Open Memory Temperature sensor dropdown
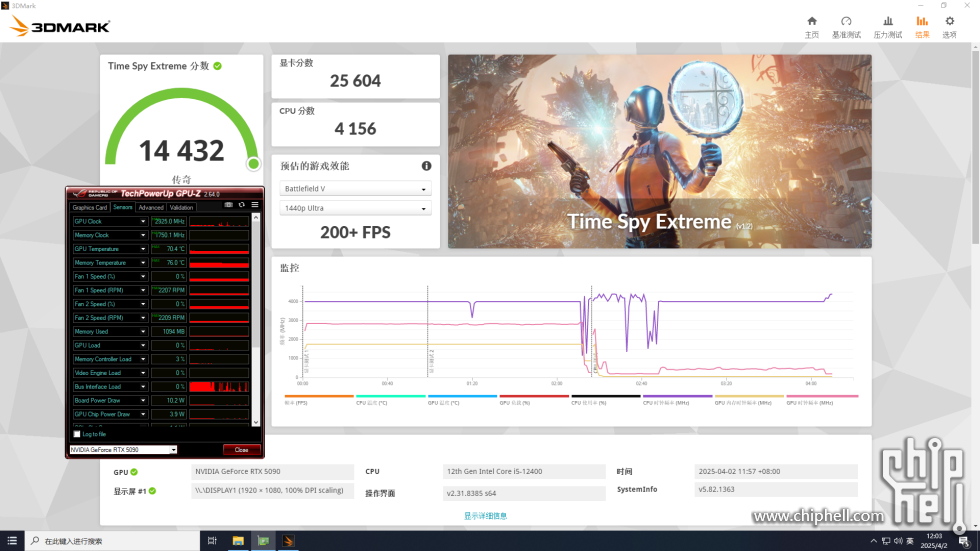Image resolution: width=980 pixels, height=551 pixels. click(142, 263)
